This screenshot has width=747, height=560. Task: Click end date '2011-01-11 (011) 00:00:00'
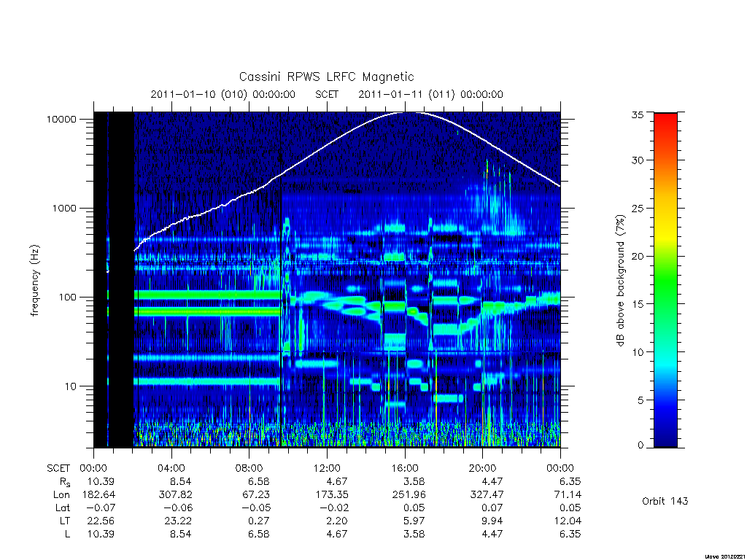(430, 94)
